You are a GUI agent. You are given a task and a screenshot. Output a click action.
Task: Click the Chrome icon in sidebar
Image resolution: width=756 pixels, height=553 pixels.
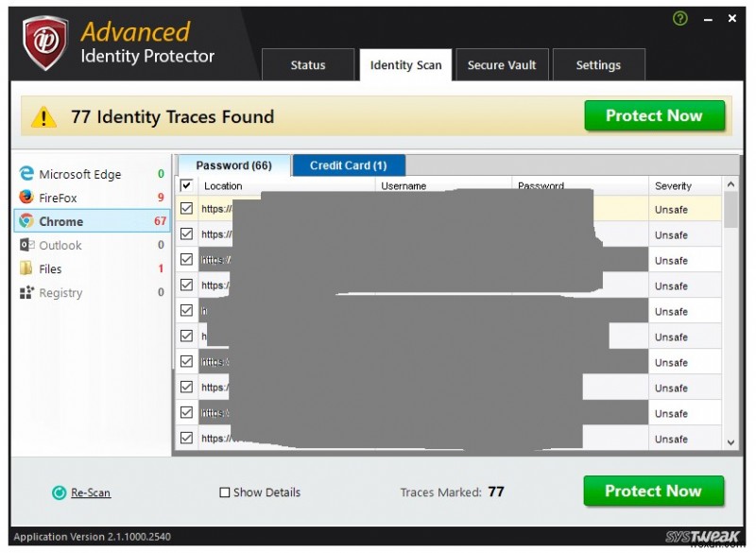pos(26,221)
